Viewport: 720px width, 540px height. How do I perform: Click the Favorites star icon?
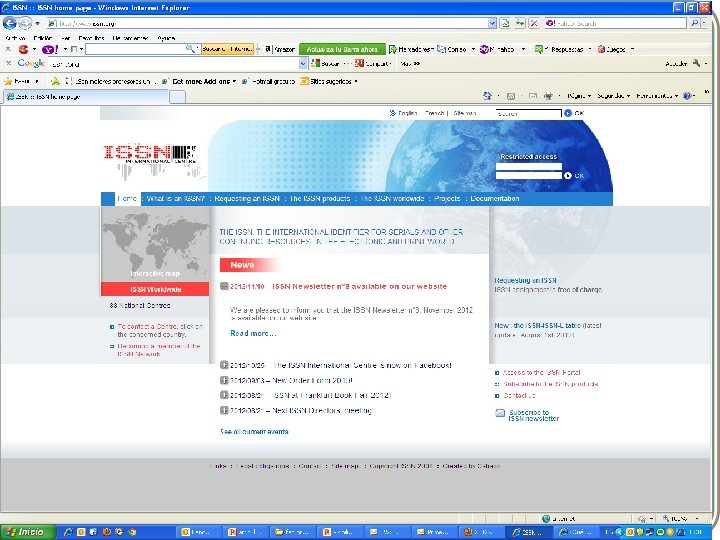click(8, 81)
